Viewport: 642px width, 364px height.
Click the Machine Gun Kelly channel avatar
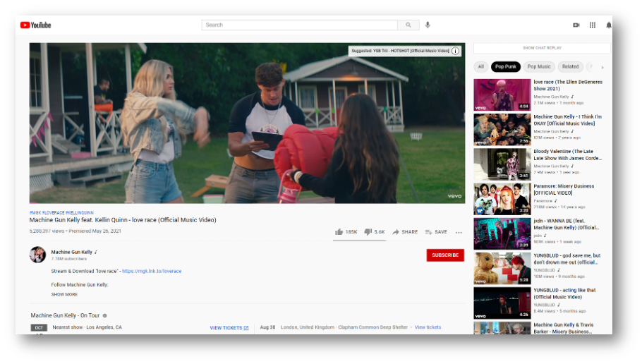point(37,255)
